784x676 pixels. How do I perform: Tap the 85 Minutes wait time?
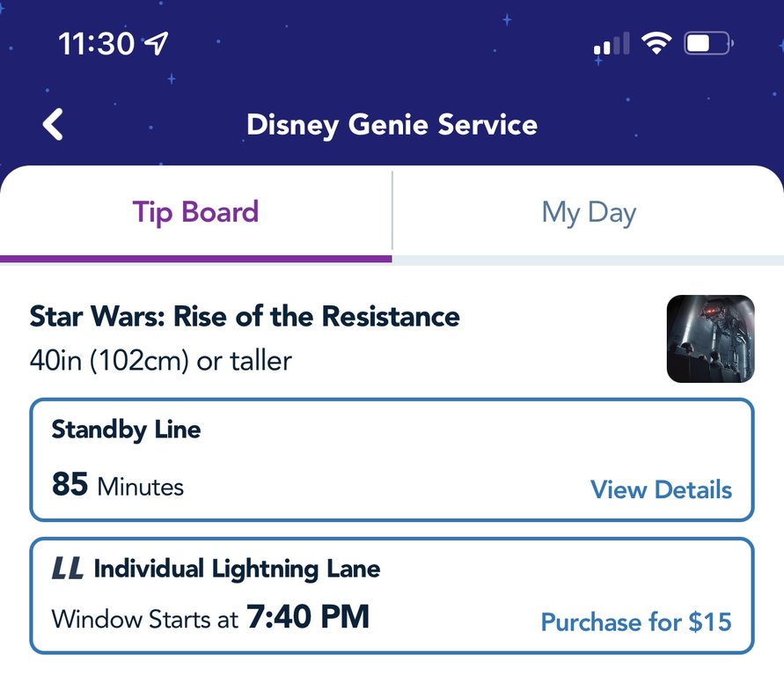(x=118, y=485)
